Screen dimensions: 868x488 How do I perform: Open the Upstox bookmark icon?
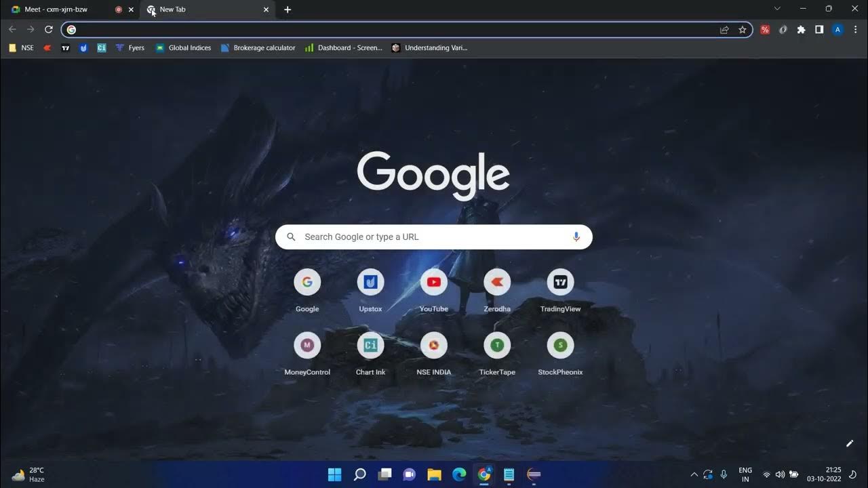click(83, 48)
